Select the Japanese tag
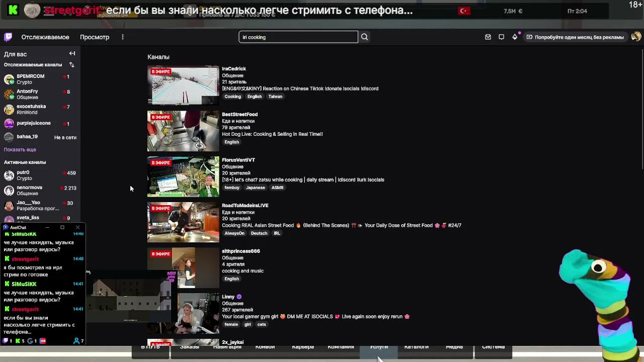Viewport: 644px width, 362px height. click(x=255, y=188)
